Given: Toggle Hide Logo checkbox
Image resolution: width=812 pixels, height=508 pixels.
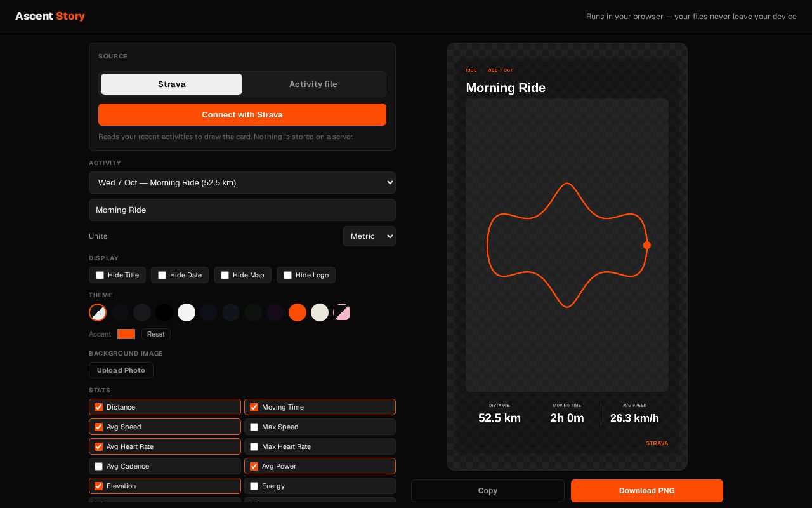Looking at the screenshot, I should (x=287, y=275).
